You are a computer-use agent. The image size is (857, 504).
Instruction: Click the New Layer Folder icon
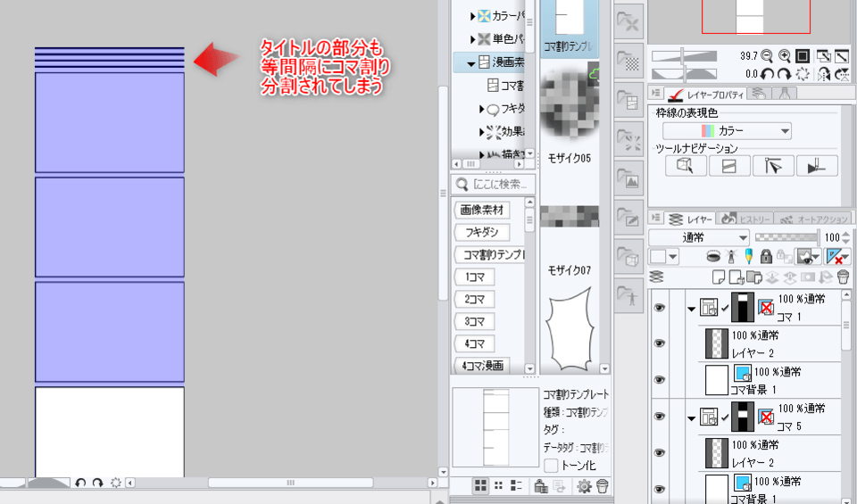[754, 277]
